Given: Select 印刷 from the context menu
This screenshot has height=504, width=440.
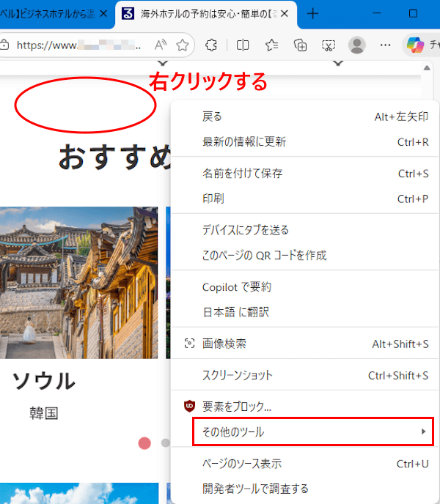Looking at the screenshot, I should coord(305,199).
